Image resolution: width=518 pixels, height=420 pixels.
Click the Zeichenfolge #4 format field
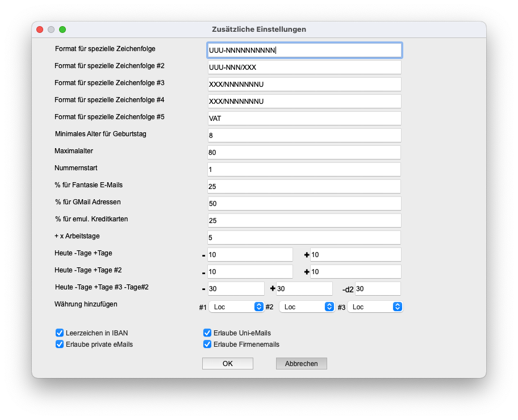(x=304, y=102)
